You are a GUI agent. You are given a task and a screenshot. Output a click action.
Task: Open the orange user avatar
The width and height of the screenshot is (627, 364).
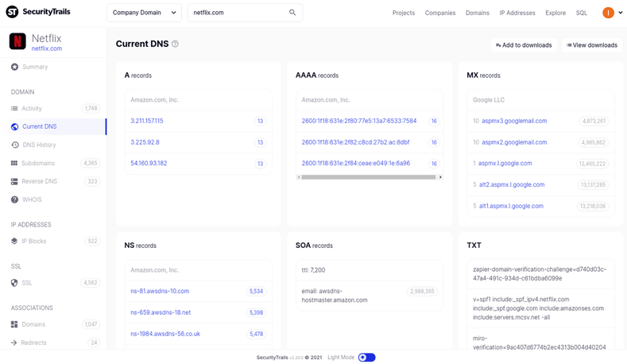coord(608,13)
